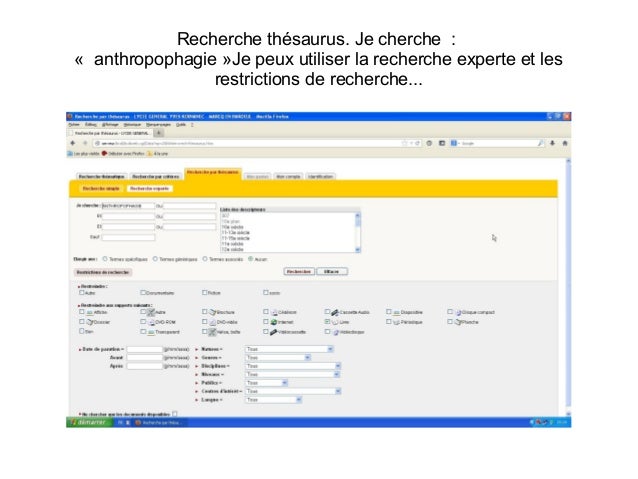The image size is (638, 479).
Task: Open the Publics dropdown
Action: (x=267, y=383)
